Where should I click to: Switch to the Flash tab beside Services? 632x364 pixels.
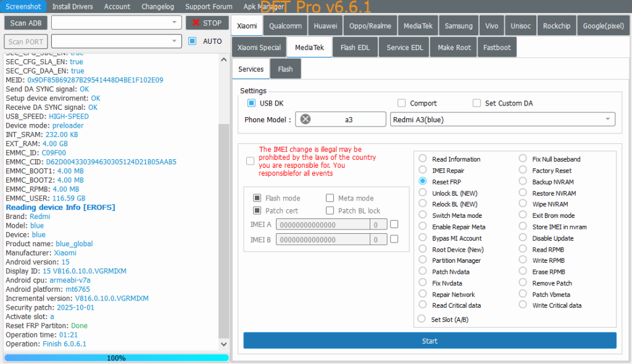285,69
